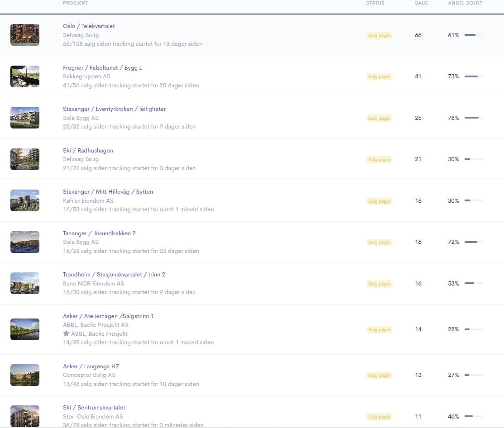Screen dimensions: 504x428
Task: Click Ski / Rådhushagen thumbnail image
Action: pos(25,159)
